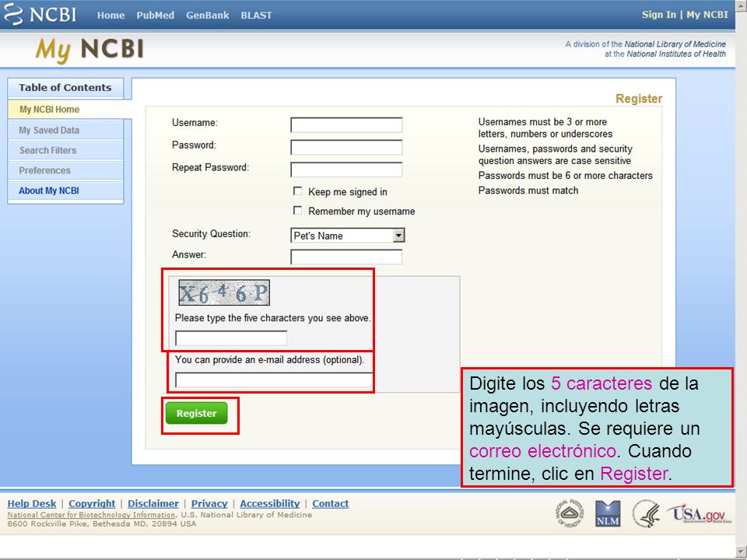
Task: Open the Copyright footer link
Action: tap(92, 503)
